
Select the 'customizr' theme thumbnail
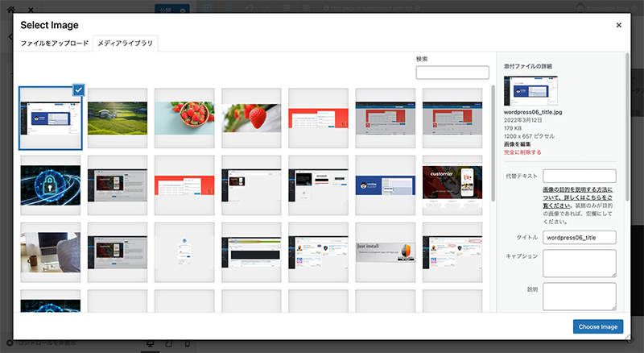pyautogui.click(x=452, y=185)
